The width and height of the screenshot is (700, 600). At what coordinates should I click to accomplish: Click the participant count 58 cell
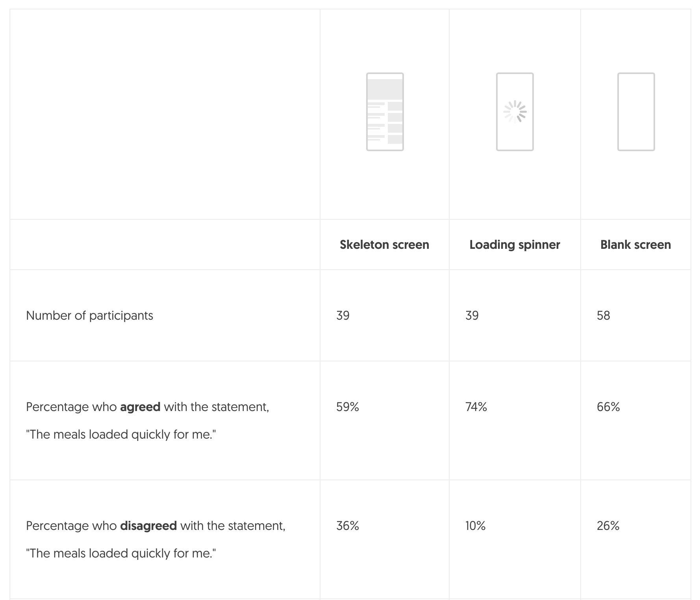coord(603,315)
